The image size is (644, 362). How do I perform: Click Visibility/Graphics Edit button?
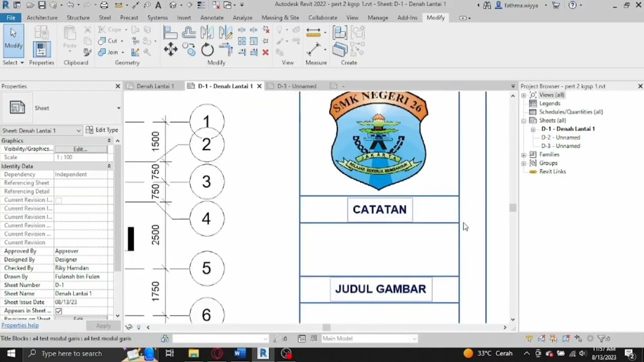point(80,149)
